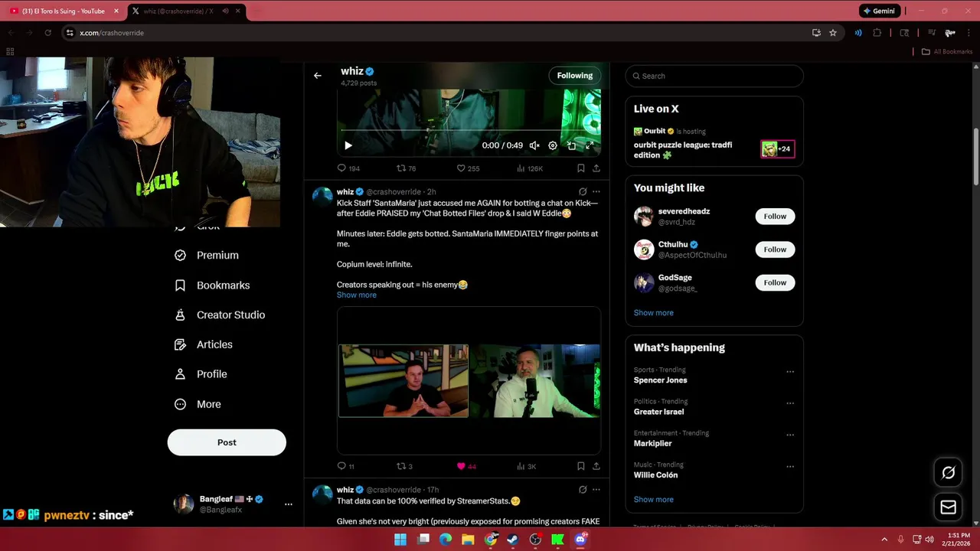Open Steam from the taskbar
Image resolution: width=980 pixels, height=551 pixels.
point(513,540)
